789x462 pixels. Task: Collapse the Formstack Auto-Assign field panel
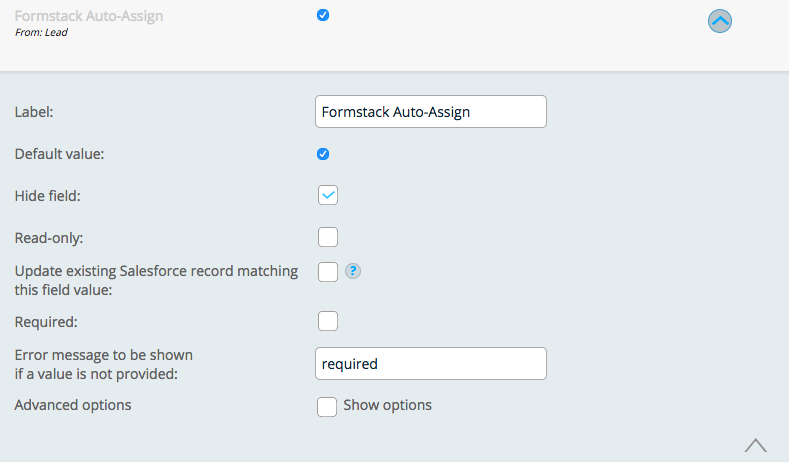pos(720,21)
